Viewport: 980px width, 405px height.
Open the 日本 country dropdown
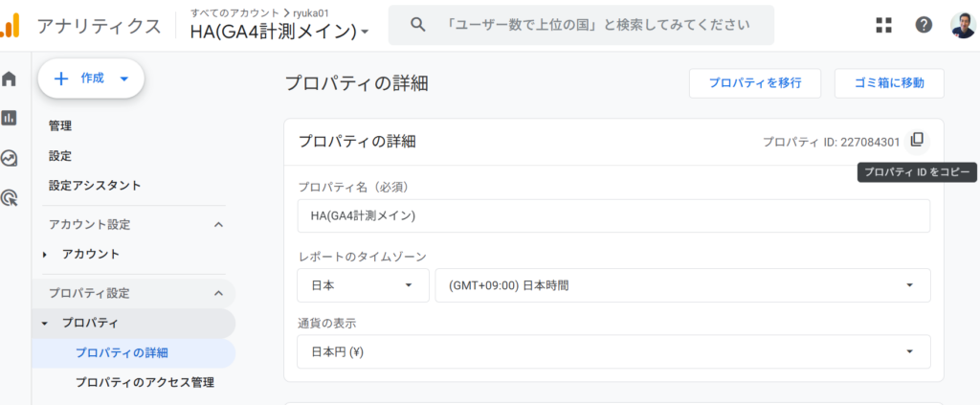[363, 285]
